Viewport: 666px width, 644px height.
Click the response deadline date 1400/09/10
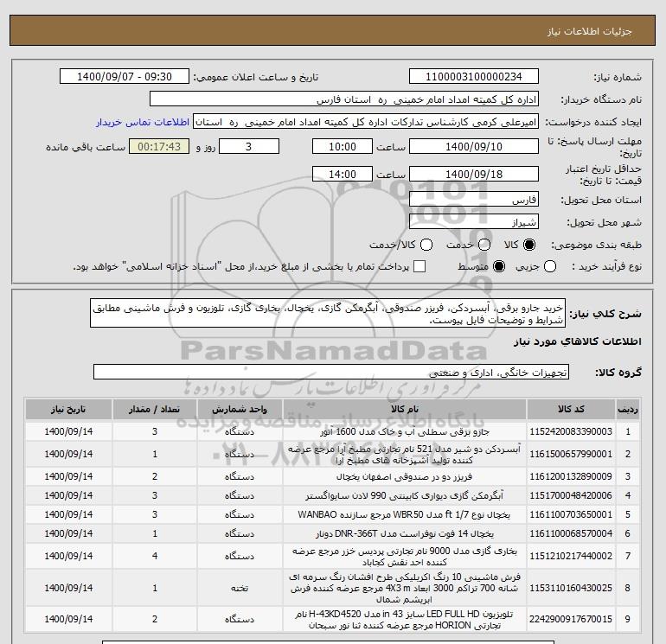(x=474, y=146)
